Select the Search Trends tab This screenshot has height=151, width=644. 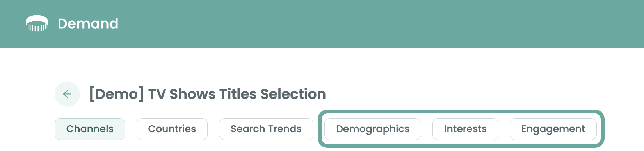click(266, 129)
